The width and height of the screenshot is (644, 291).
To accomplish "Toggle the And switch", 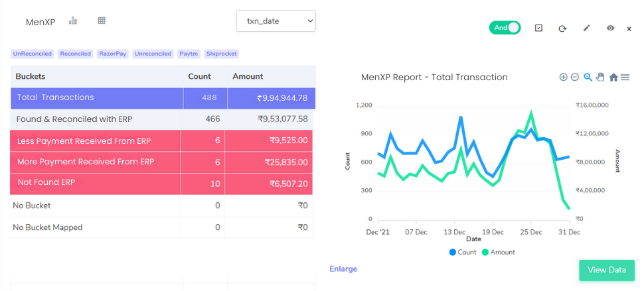I will (x=505, y=28).
